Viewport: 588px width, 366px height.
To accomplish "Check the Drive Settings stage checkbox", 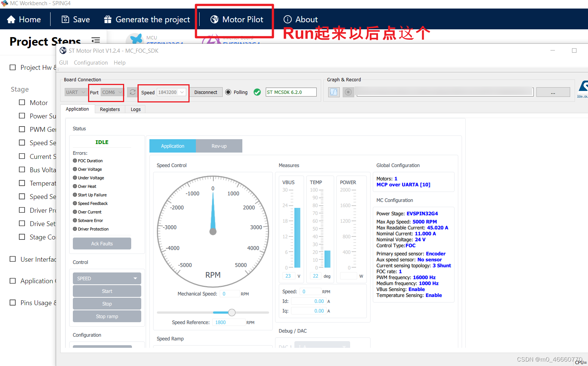I will 22,223.
